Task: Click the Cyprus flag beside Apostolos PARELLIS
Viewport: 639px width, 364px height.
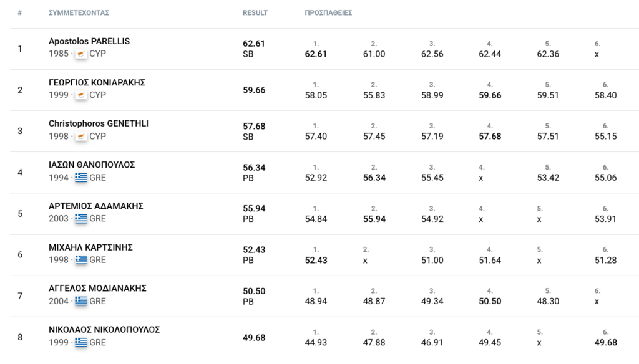Action: pyautogui.click(x=81, y=54)
